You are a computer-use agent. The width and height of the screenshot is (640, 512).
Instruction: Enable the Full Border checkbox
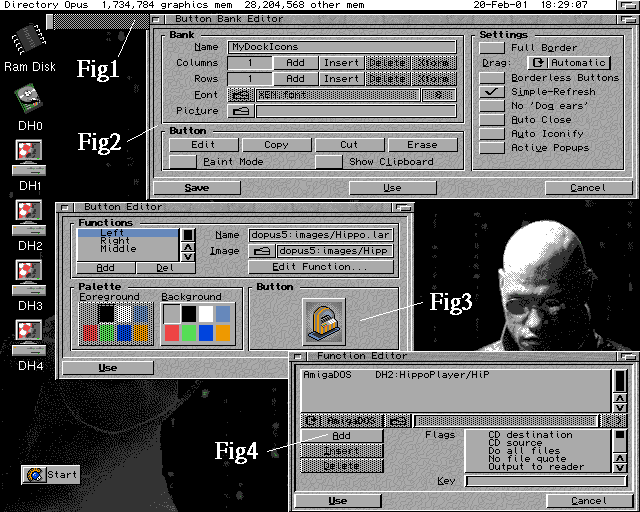point(491,47)
